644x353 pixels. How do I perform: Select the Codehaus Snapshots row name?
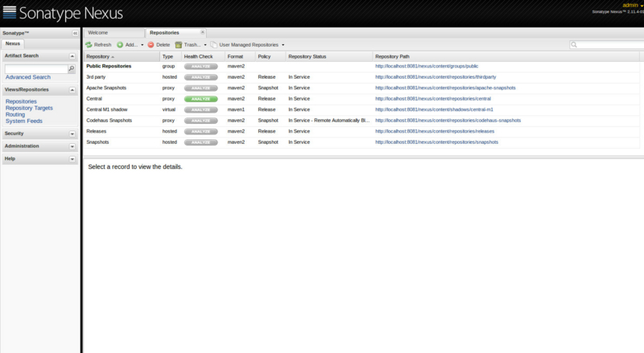click(x=109, y=121)
